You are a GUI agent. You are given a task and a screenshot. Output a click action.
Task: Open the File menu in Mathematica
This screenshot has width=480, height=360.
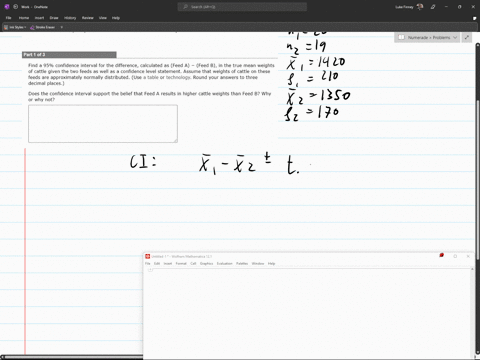point(148,264)
